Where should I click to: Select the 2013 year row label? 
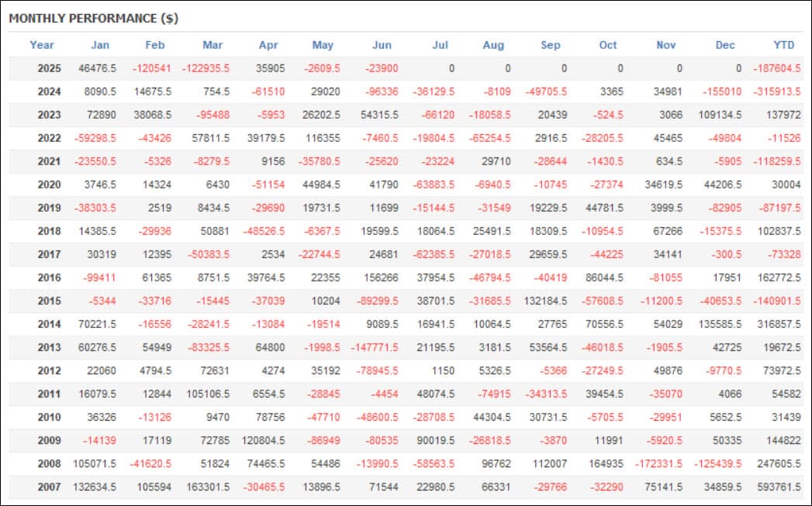[49, 348]
